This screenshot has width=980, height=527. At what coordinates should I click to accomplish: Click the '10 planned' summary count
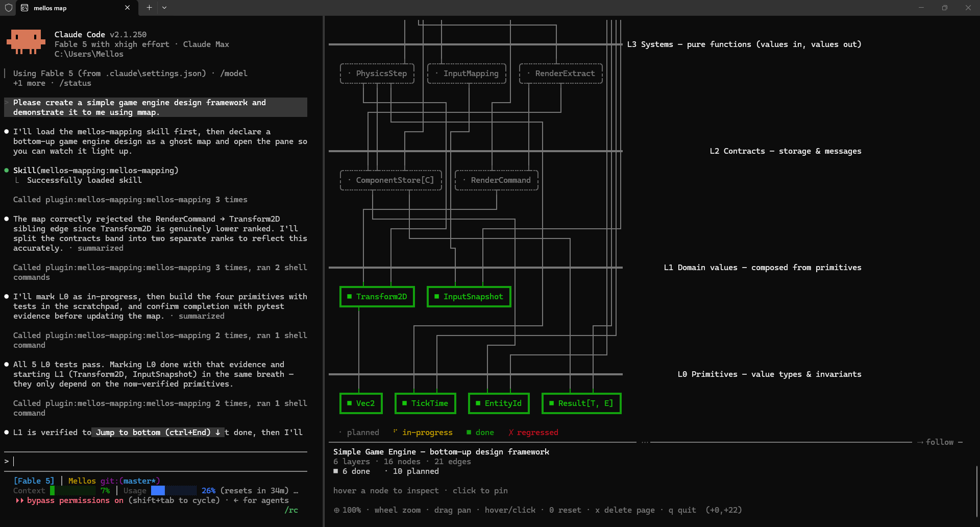coord(412,471)
